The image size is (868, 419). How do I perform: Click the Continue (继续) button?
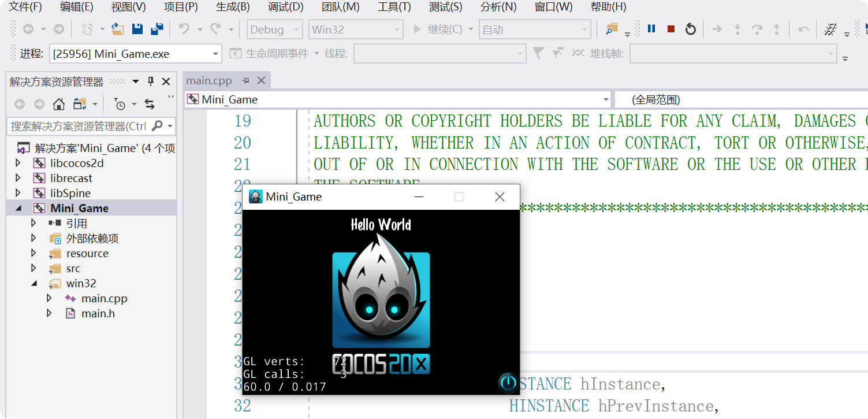pyautogui.click(x=438, y=29)
